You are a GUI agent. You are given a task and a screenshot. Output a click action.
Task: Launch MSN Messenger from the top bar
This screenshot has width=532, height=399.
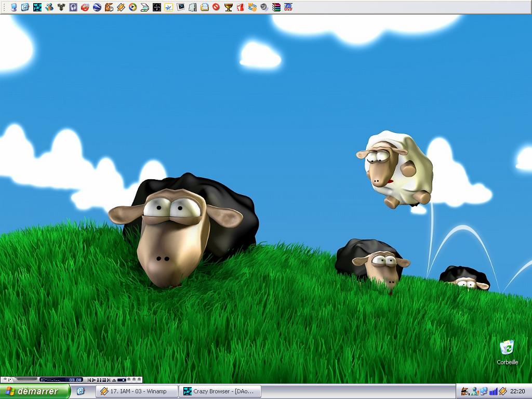pos(49,7)
